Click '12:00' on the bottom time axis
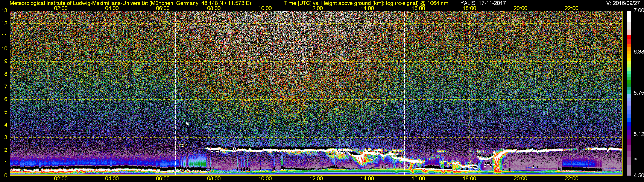Screen dimensions: 644x182 (316, 179)
